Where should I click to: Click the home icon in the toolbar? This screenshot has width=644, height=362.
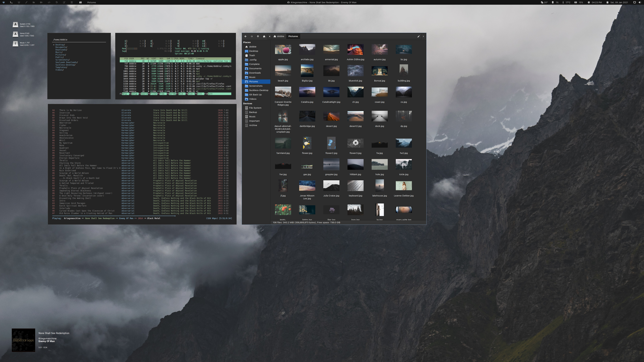coord(264,37)
